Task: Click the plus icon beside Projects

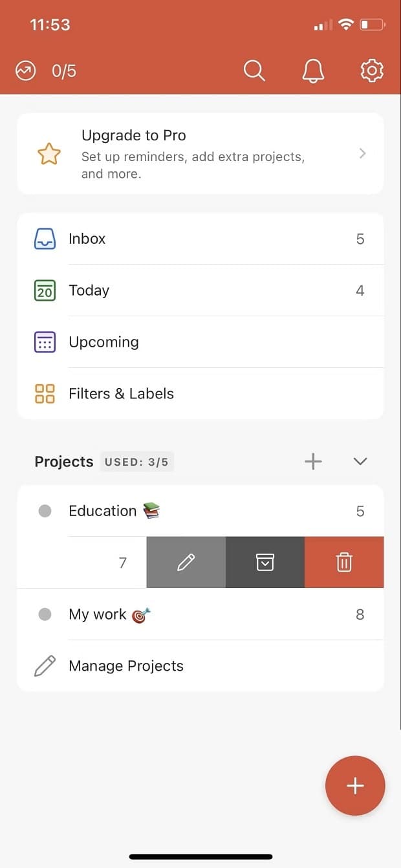Action: click(x=313, y=461)
